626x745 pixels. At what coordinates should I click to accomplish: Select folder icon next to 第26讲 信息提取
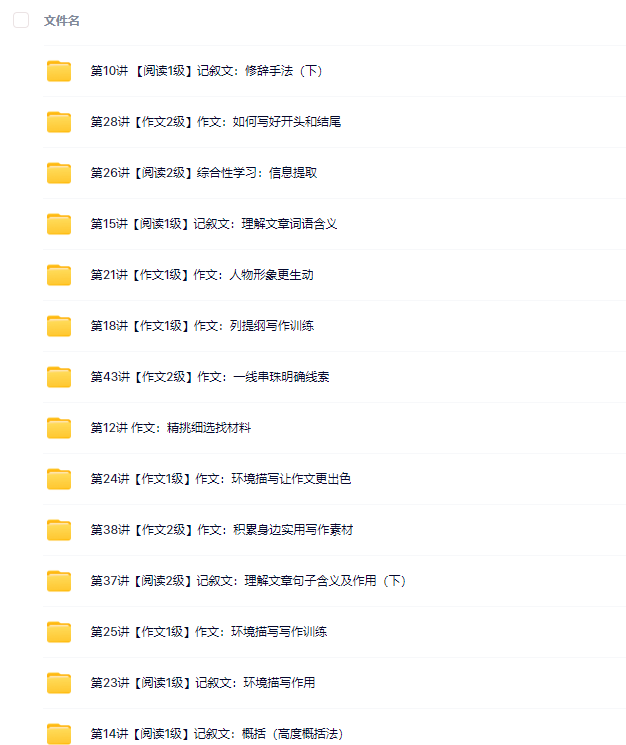[59, 173]
